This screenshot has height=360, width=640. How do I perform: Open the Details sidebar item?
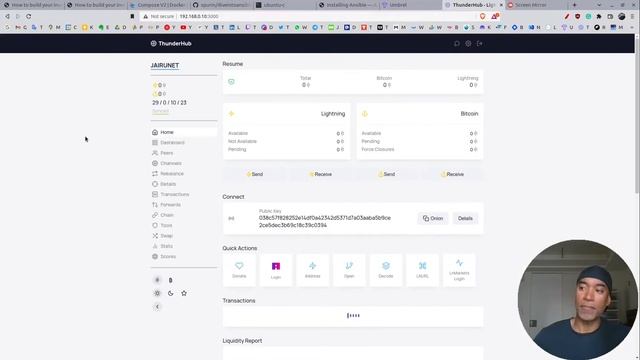tap(184, 184)
